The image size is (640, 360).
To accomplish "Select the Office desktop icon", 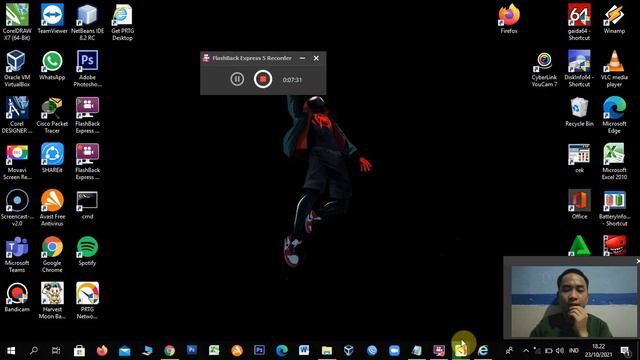I will pos(579,205).
